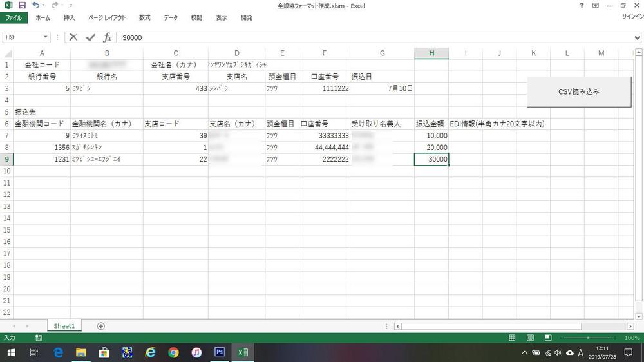Open Task View in the taskbar

coord(34,352)
